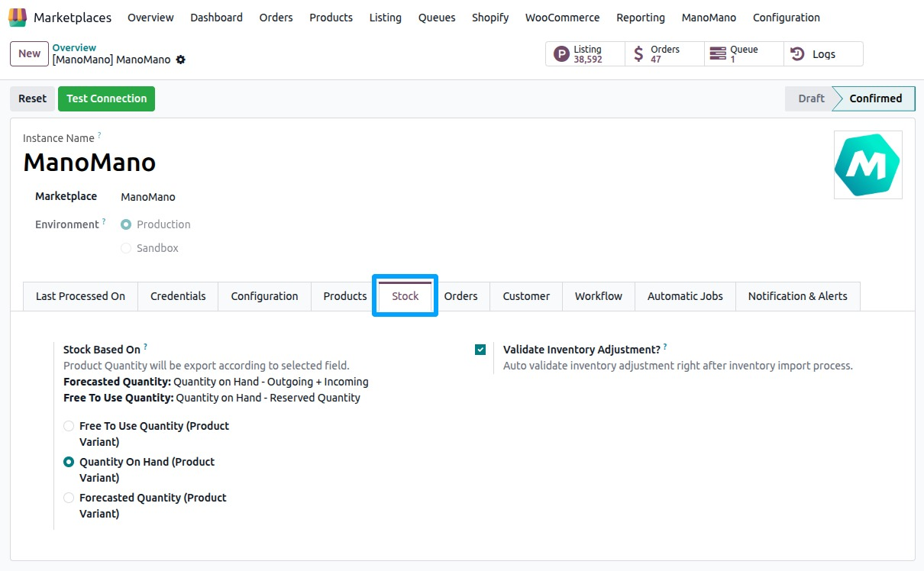This screenshot has height=571, width=924.
Task: Open the Queues menu
Action: click(437, 18)
